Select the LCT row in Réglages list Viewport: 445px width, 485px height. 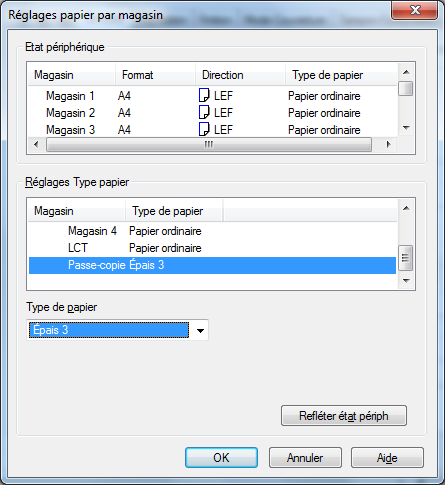click(x=212, y=248)
